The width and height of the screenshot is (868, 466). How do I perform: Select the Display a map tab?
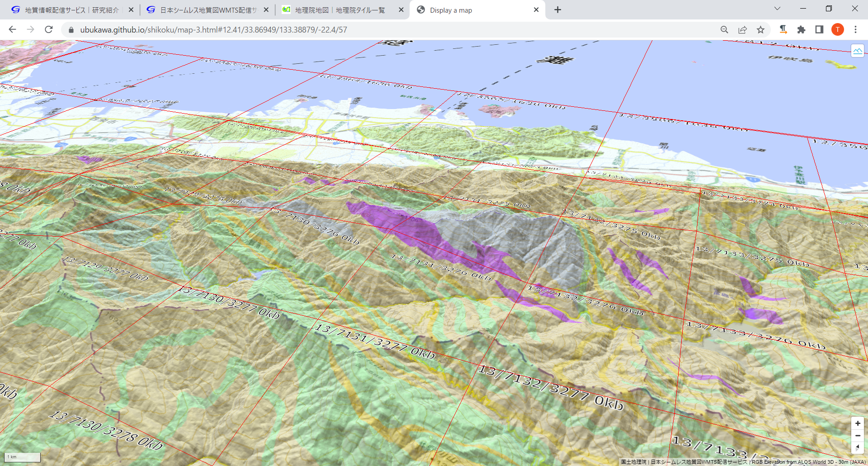477,10
